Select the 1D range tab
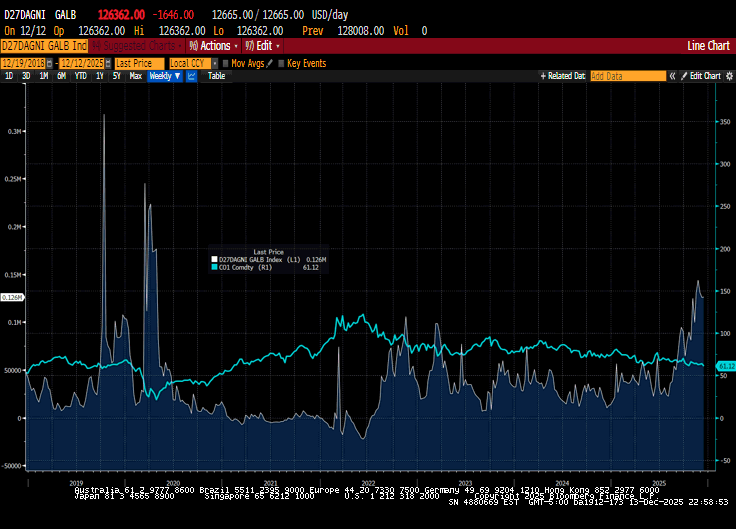 pos(9,76)
